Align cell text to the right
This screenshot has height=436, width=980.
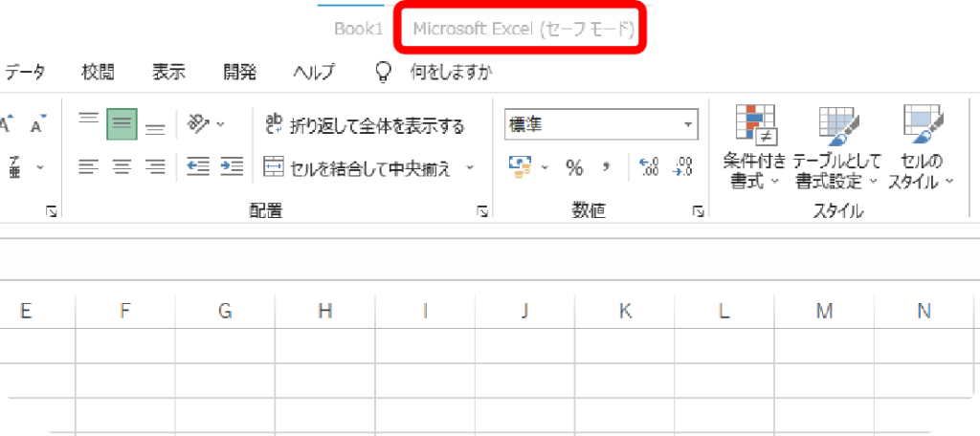point(155,168)
